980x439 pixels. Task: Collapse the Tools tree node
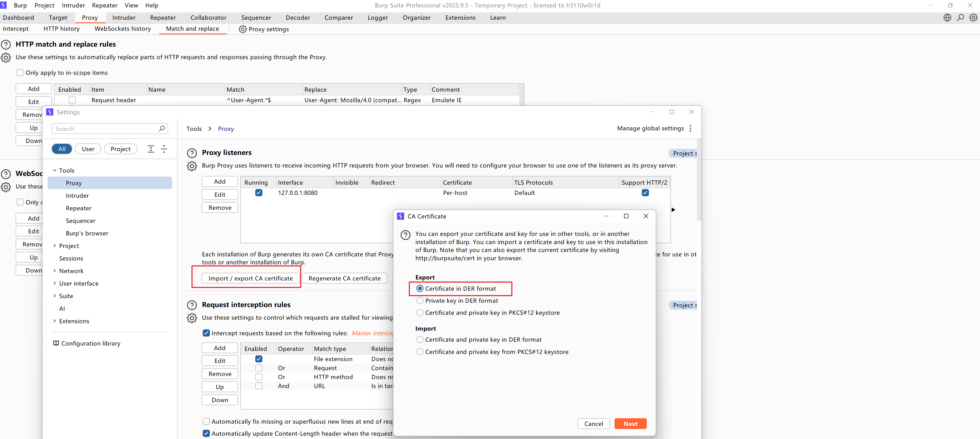55,171
